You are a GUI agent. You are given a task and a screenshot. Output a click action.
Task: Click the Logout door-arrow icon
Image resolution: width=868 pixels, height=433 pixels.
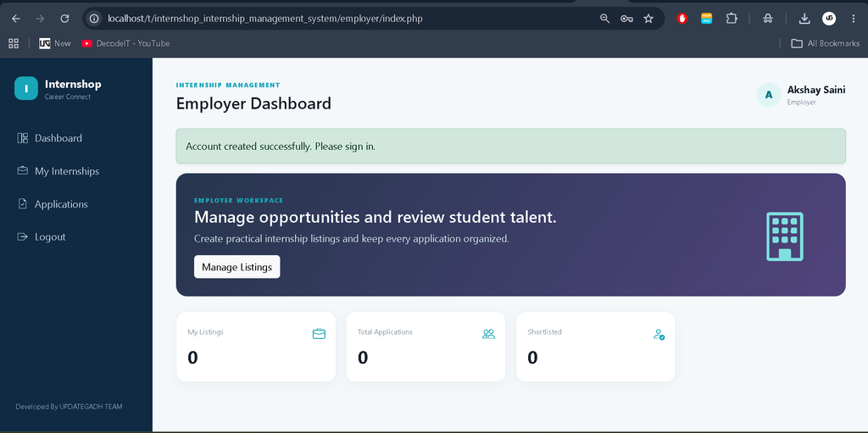[x=23, y=236]
